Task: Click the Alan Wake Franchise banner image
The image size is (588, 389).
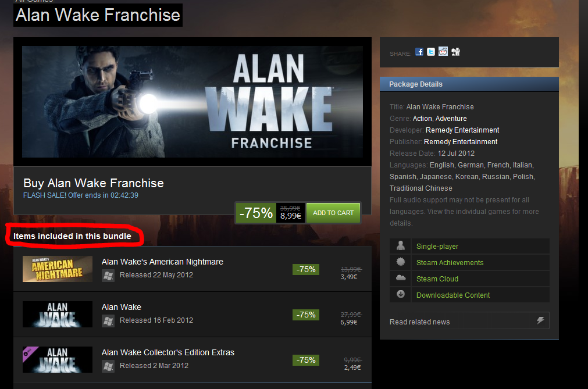Action: tap(193, 102)
